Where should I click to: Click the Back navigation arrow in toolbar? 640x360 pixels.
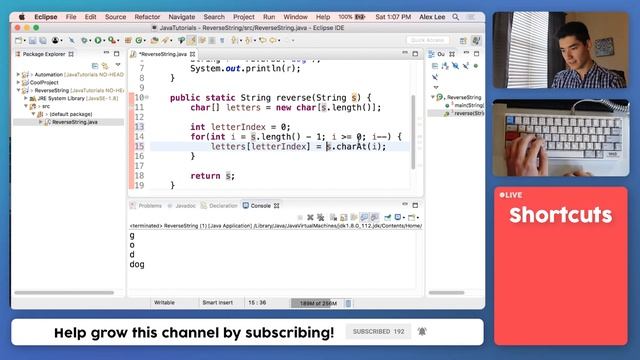[273, 40]
